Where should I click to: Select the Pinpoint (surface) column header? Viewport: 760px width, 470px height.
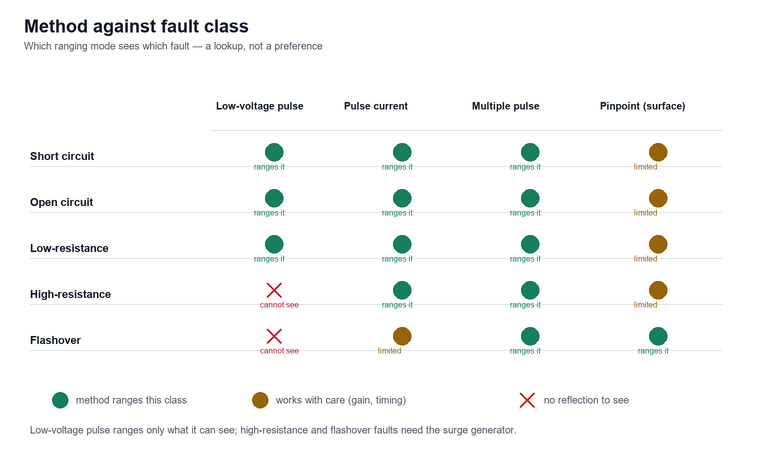tap(642, 106)
